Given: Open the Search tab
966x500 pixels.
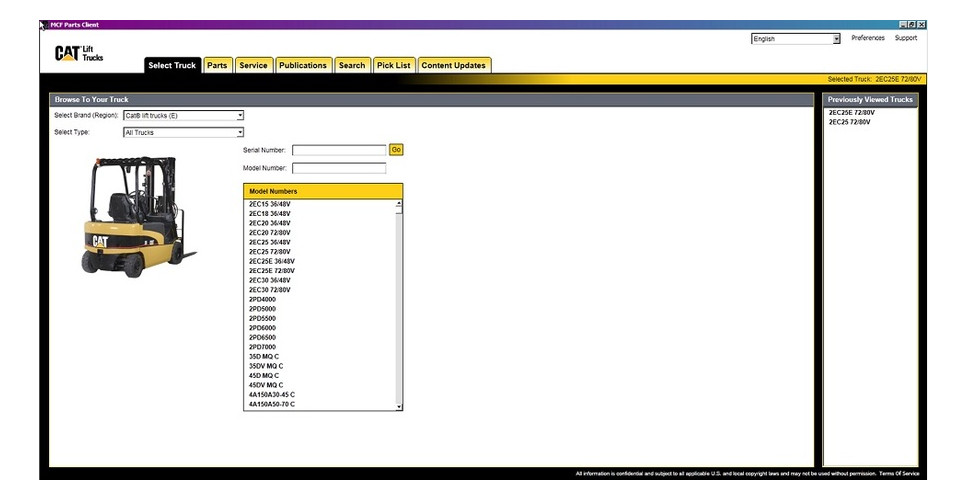Looking at the screenshot, I should coord(352,65).
